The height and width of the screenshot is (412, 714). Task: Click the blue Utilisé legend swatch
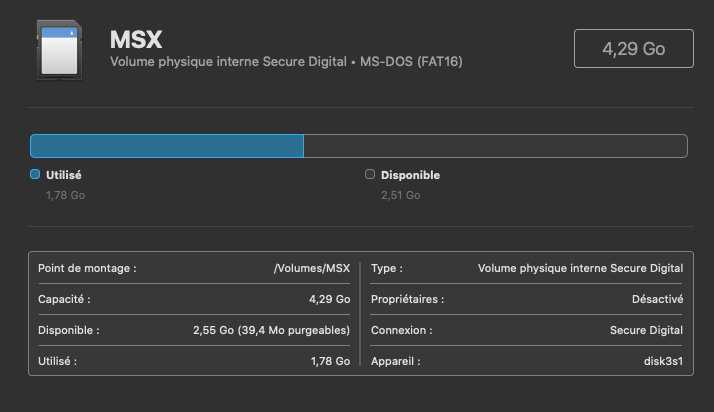(35, 174)
